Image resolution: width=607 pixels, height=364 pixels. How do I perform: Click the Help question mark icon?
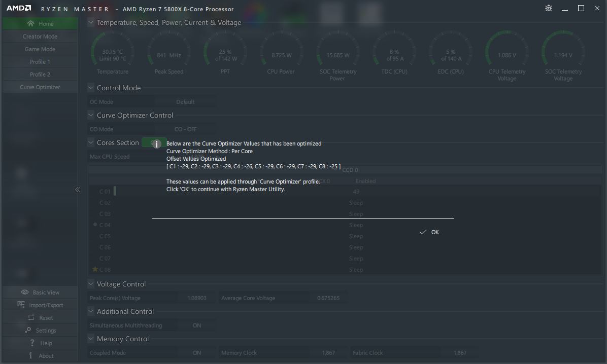click(x=32, y=343)
